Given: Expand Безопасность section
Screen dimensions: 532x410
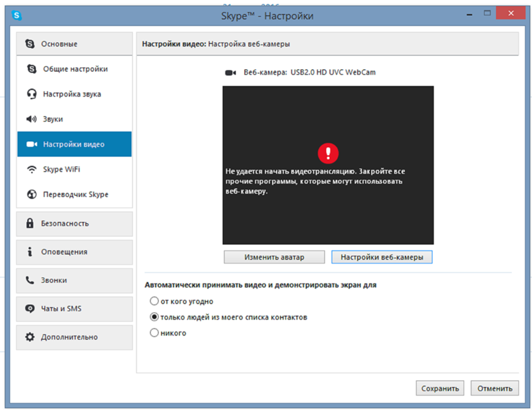Looking at the screenshot, I should [74, 224].
